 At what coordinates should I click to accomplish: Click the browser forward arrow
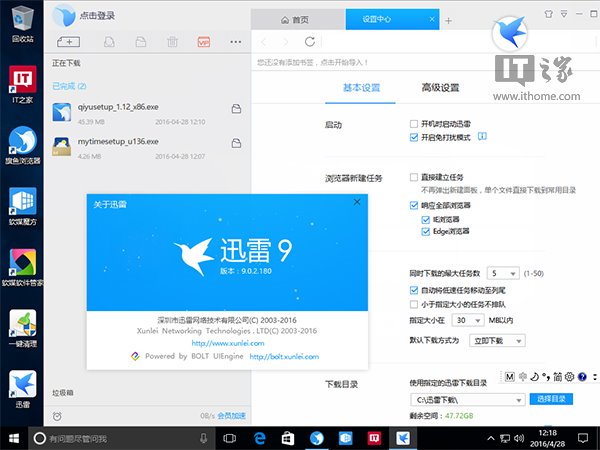point(285,42)
